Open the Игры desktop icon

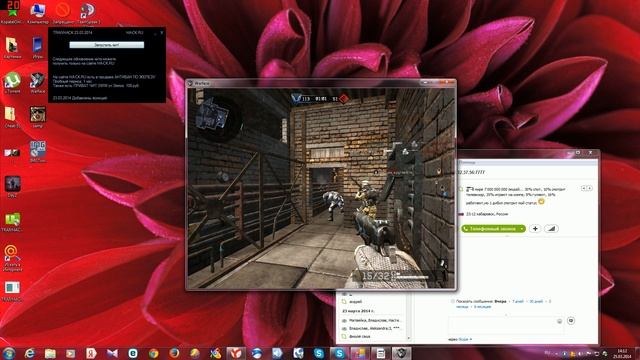38,48
